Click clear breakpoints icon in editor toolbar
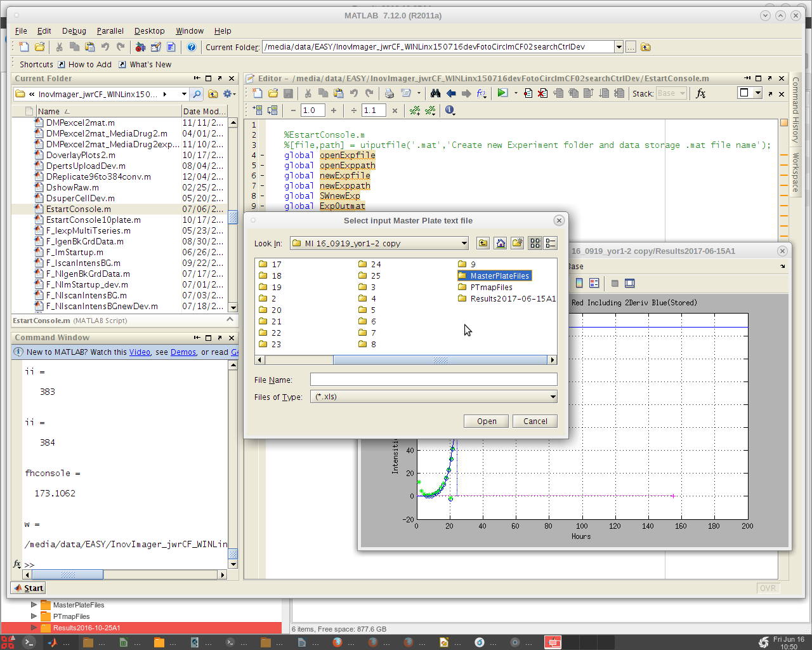The image size is (812, 650). (542, 93)
